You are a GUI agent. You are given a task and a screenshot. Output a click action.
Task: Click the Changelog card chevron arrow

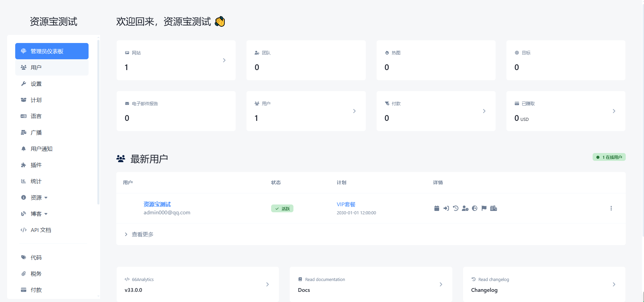click(x=614, y=284)
